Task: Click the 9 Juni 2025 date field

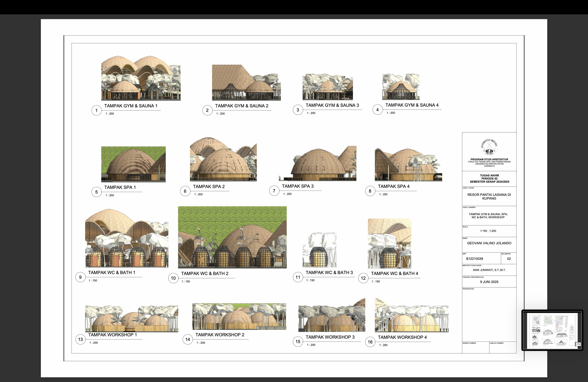Action: (x=489, y=282)
